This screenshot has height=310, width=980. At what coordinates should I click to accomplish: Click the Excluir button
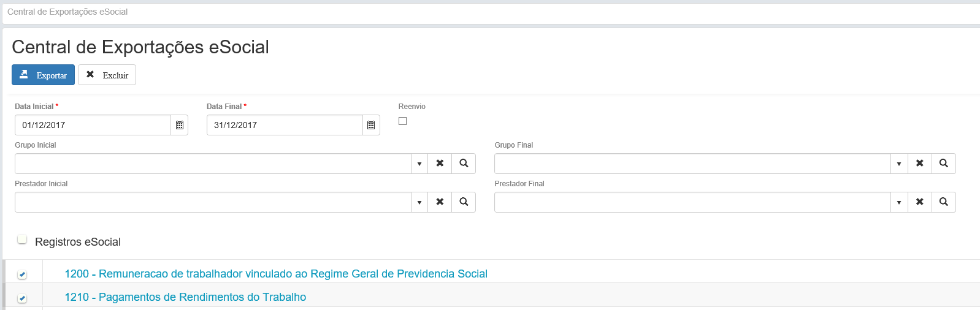(107, 75)
